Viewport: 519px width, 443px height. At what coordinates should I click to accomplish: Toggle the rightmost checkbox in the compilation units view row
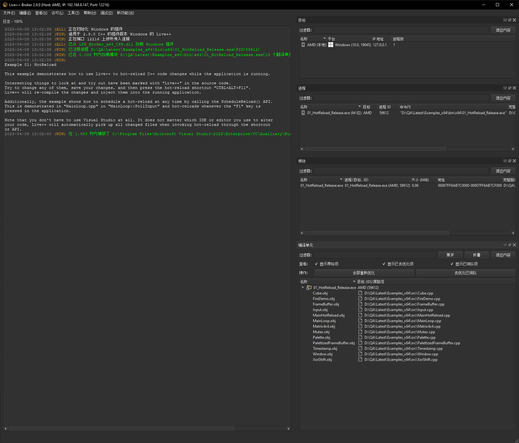[452, 264]
